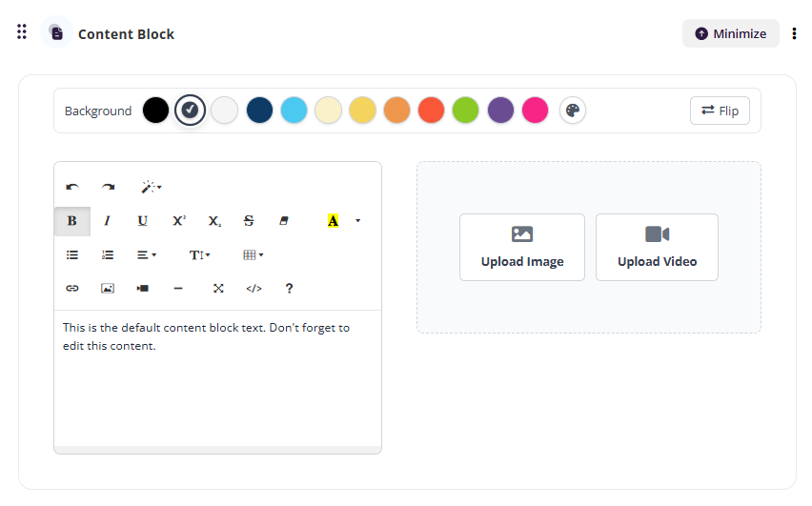Image resolution: width=812 pixels, height=506 pixels.
Task: Toggle strikethrough formatting
Action: point(249,221)
